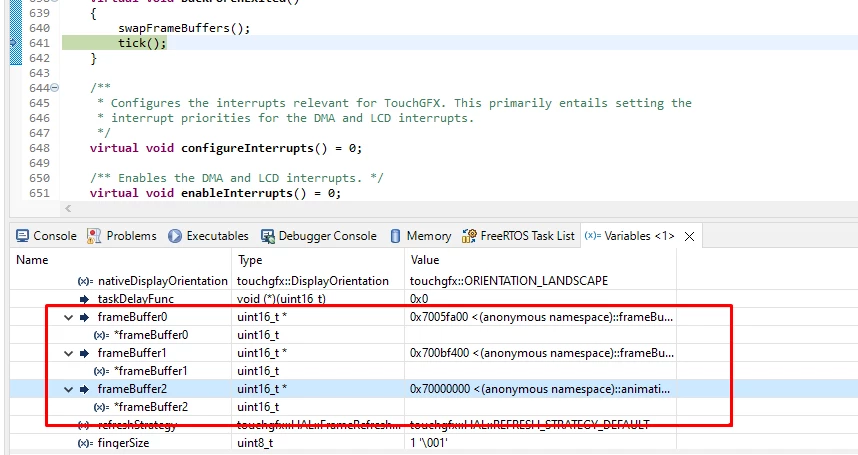Click the instruction pointer arrow at line 641
Image resolution: width=858 pixels, height=455 pixels.
tap(15, 43)
